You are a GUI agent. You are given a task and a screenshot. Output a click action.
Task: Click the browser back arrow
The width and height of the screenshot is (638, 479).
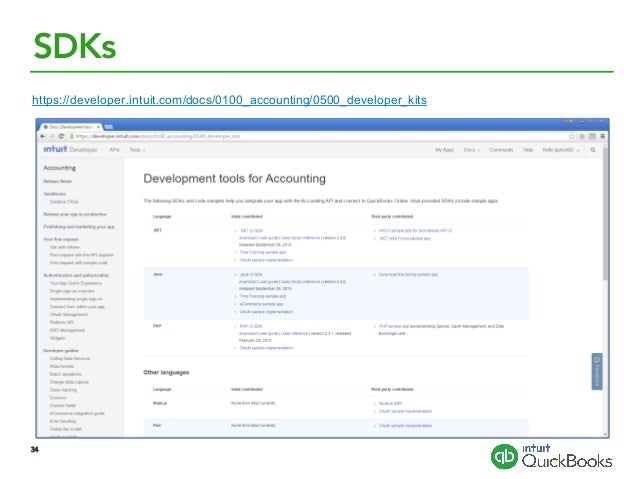(x=43, y=136)
